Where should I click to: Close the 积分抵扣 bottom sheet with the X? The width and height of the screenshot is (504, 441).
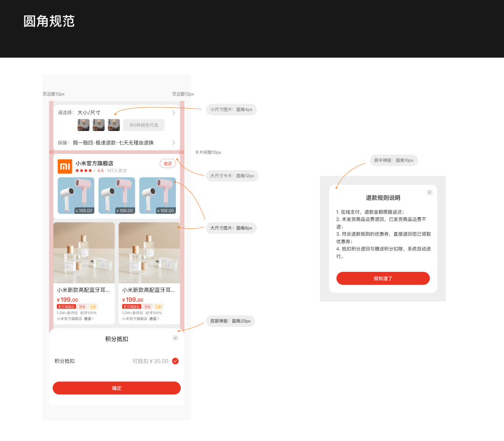pos(175,338)
